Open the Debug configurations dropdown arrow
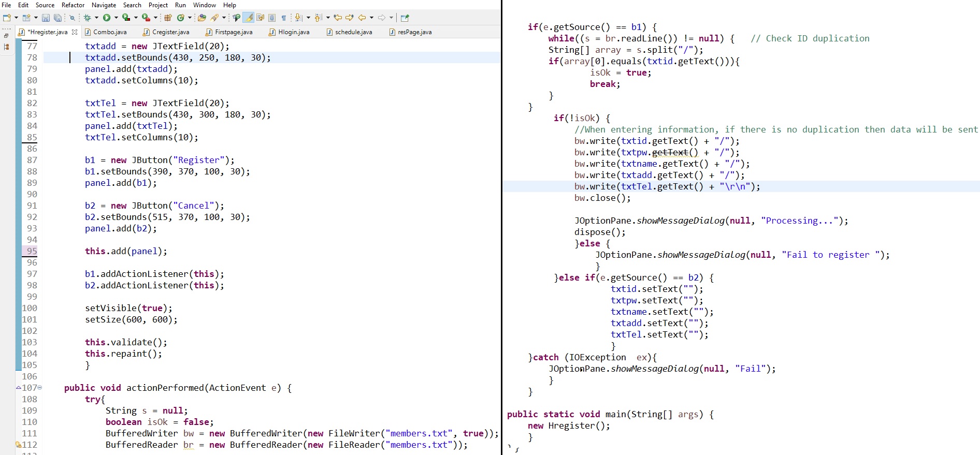The height and width of the screenshot is (455, 980). pos(96,18)
